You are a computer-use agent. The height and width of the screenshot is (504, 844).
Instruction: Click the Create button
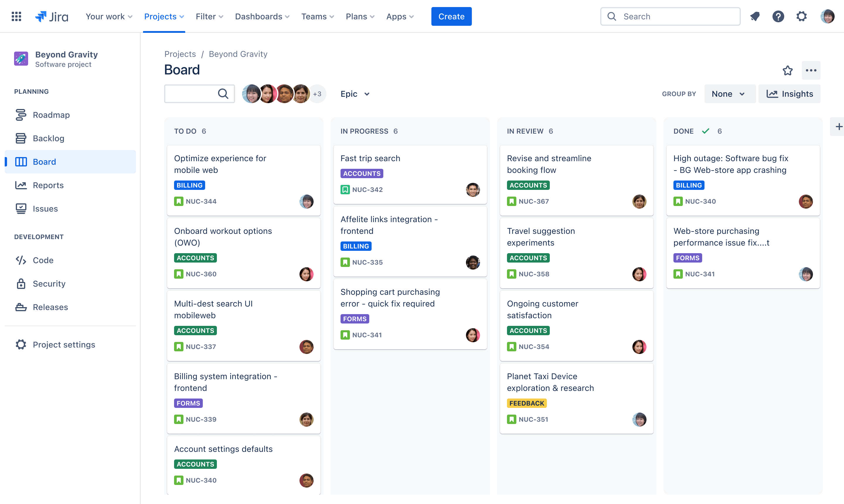[x=452, y=16]
